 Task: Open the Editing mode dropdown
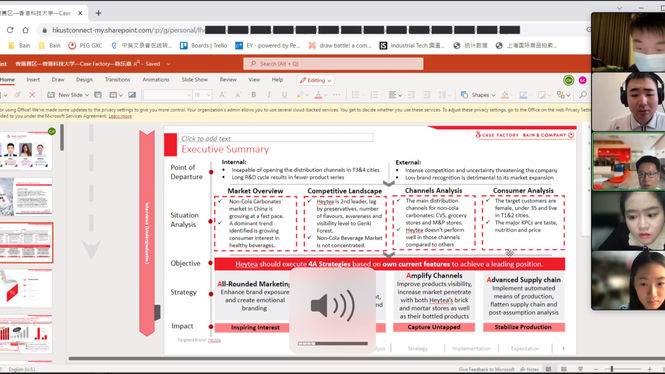pyautogui.click(x=315, y=80)
